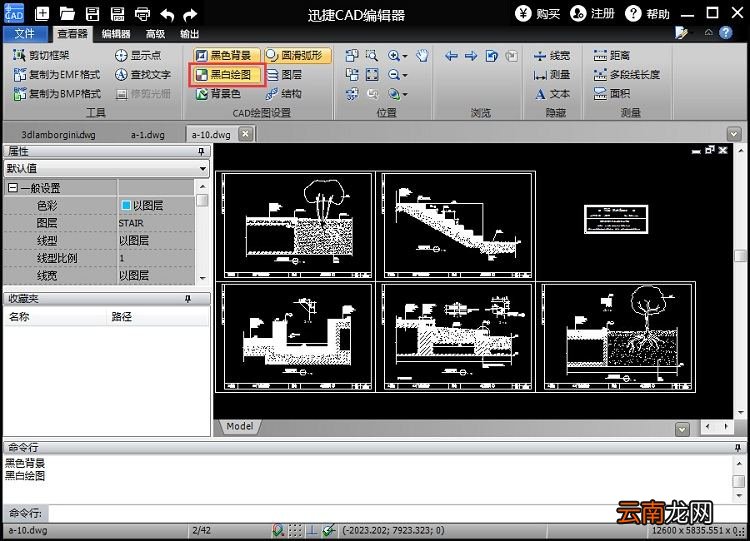Click the undo arrow in title bar
This screenshot has width=750, height=541.
(166, 14)
